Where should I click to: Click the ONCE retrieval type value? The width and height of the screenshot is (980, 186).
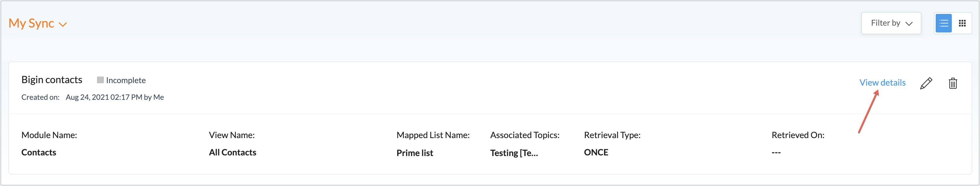pos(596,153)
